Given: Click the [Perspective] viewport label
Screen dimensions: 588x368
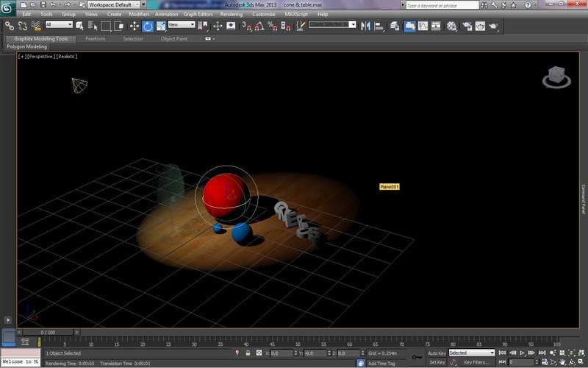Looking at the screenshot, I should pos(40,57).
